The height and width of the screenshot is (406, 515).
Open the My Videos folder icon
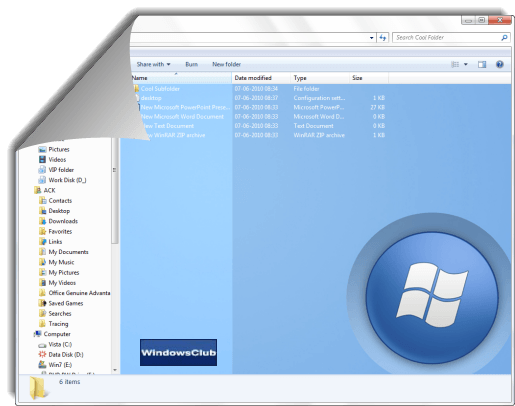(42, 283)
